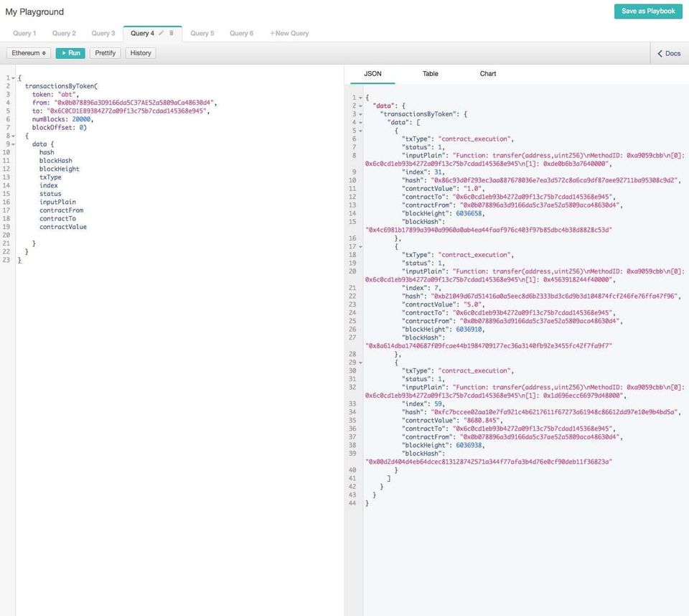This screenshot has height=616, width=689.
Task: Open the Ethereum network dropdown
Action: (x=29, y=53)
